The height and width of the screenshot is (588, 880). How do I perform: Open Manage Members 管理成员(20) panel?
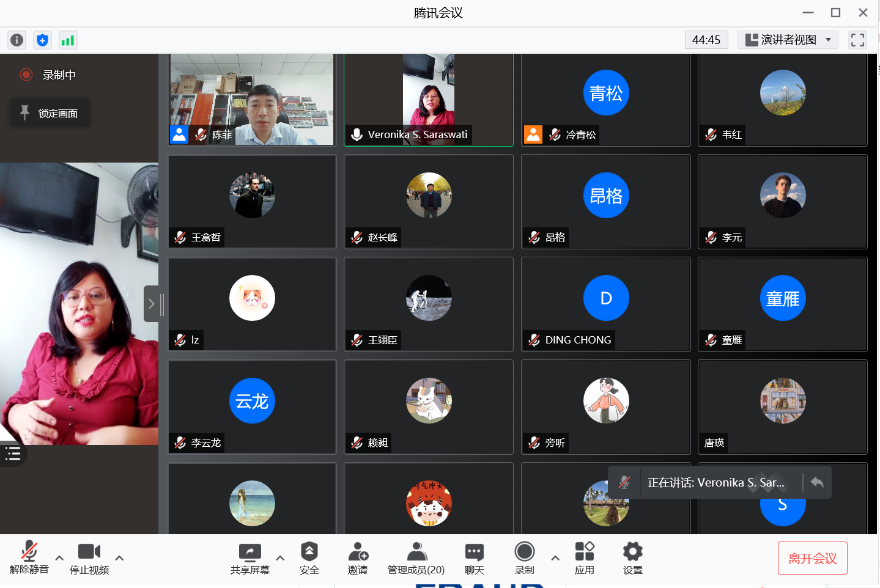(x=416, y=559)
